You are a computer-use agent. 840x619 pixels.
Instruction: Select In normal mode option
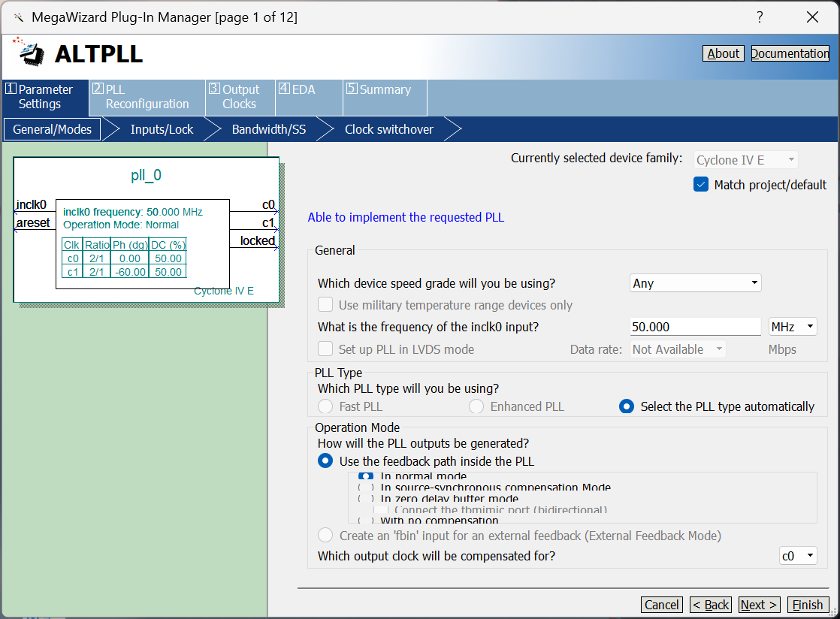click(366, 476)
